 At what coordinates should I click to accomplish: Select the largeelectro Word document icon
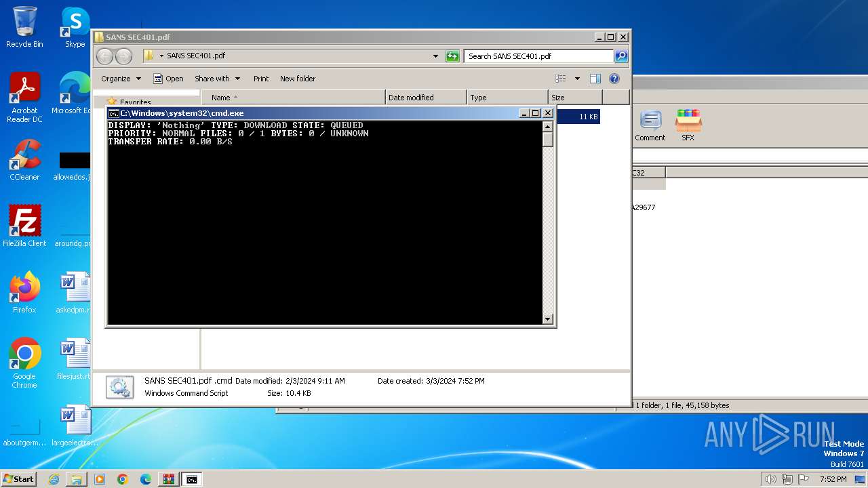(75, 426)
